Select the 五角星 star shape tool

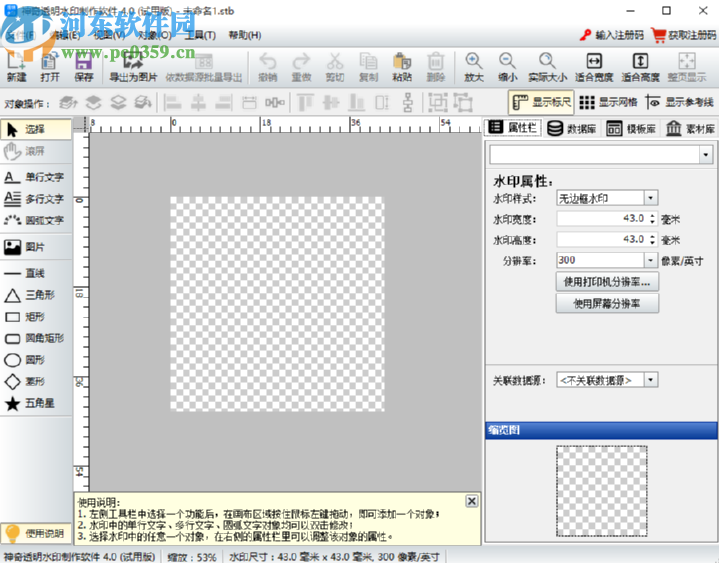coord(36,404)
